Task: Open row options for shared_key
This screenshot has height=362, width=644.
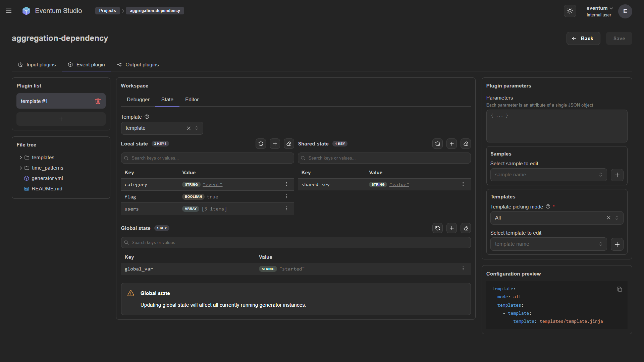Action: 463,184
